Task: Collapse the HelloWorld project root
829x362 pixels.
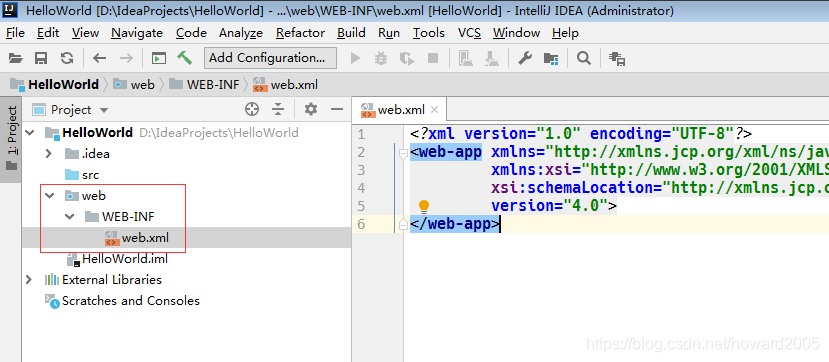Action: (x=29, y=133)
